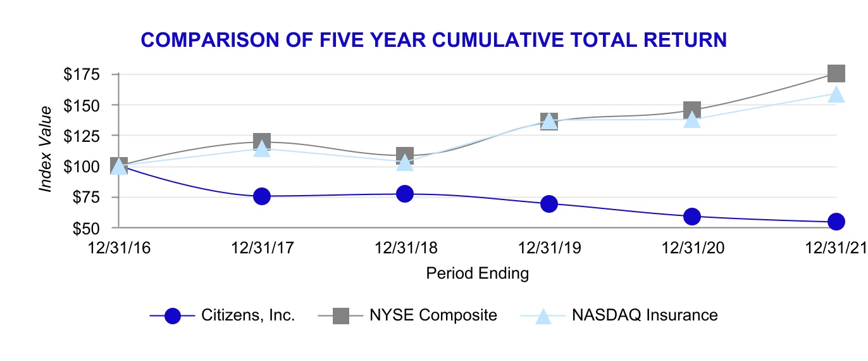
Task: Click the "NASDAQ Insurance" legend text
Action: click(x=645, y=315)
